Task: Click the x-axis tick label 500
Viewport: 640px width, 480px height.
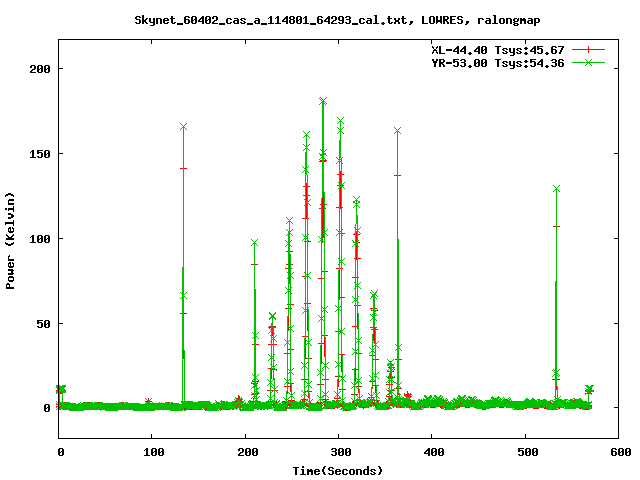Action: tap(528, 452)
